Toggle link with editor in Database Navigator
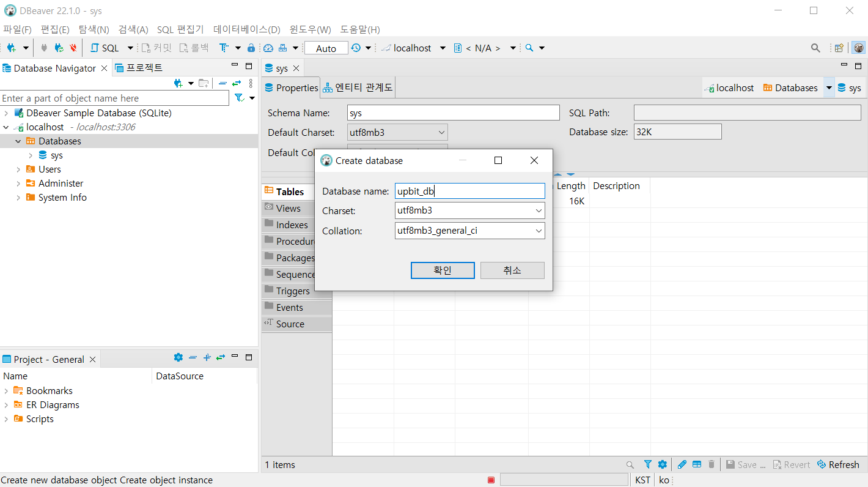The image size is (868, 487). [236, 83]
